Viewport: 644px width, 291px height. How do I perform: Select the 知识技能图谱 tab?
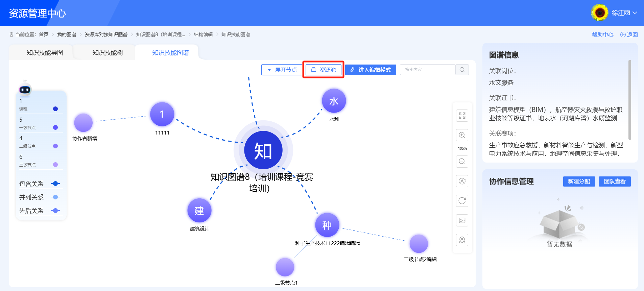click(x=170, y=52)
